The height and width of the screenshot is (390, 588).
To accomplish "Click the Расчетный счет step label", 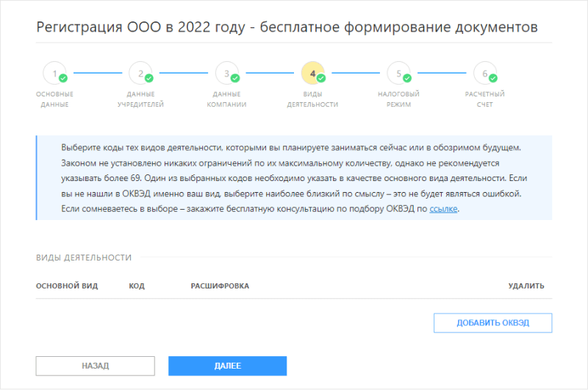I will [x=485, y=99].
